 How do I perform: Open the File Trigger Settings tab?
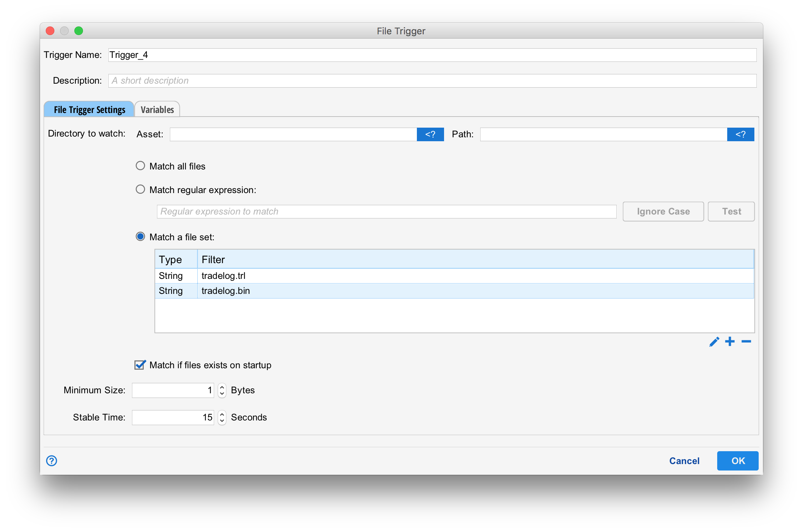click(89, 109)
